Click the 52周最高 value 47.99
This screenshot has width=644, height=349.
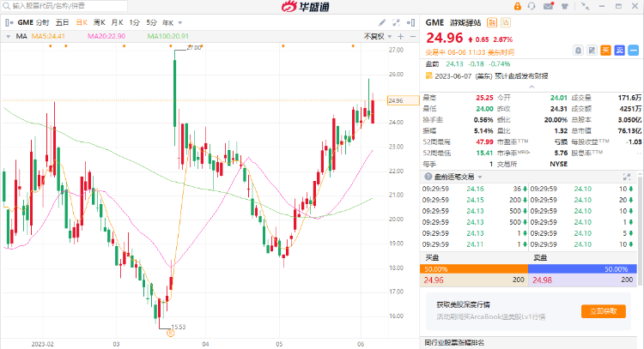pos(484,141)
